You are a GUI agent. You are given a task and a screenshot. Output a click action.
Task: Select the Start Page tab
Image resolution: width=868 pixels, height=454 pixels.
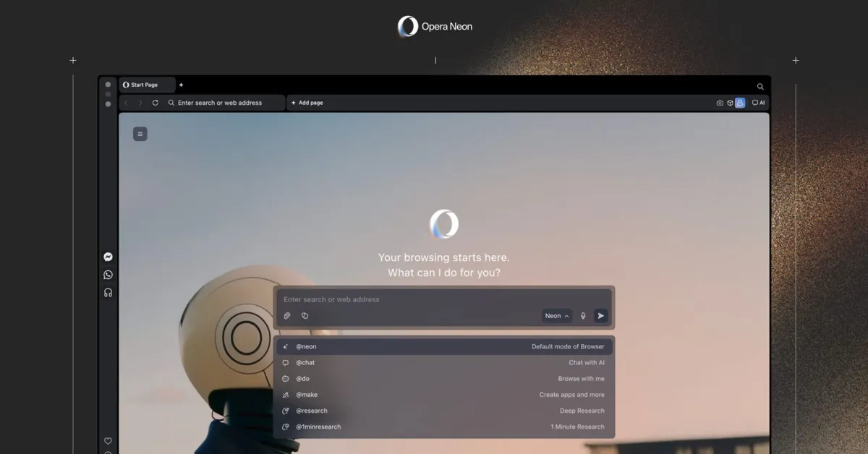[147, 85]
